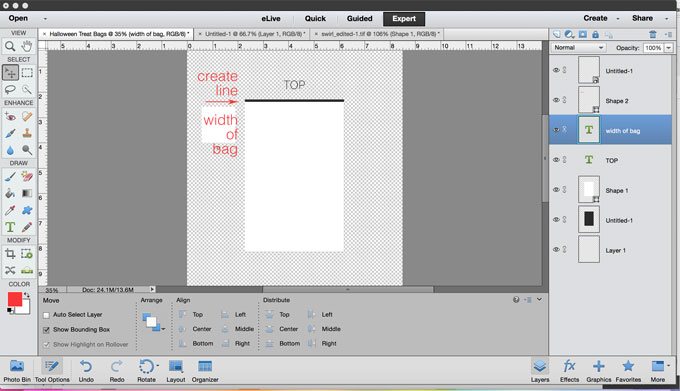
Task: Select the Move tool
Action: pos(10,72)
